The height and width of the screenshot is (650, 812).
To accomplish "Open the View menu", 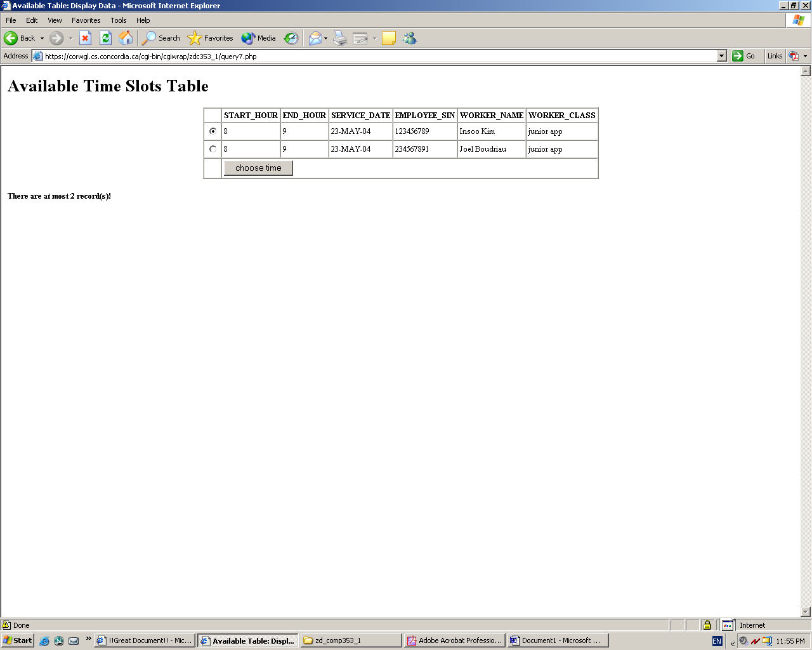I will coord(55,20).
